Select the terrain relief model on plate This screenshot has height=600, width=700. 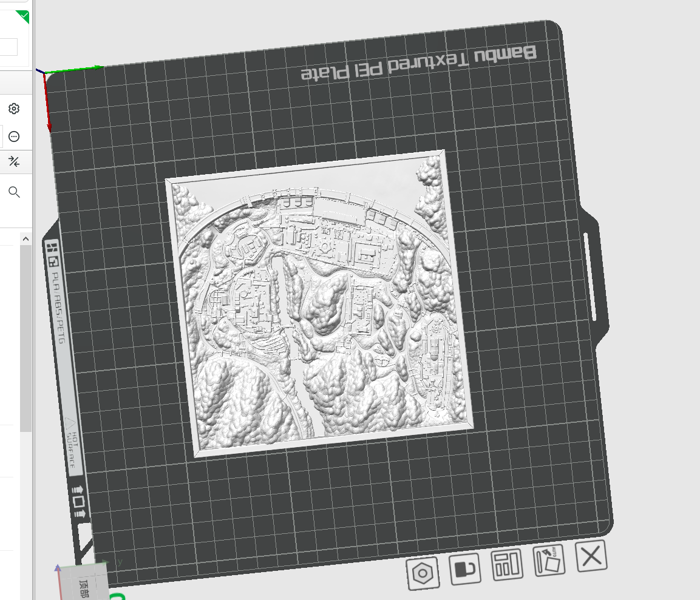tap(319, 303)
